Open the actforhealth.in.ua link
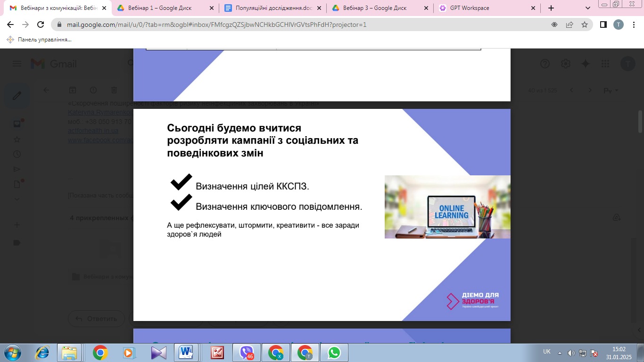Image resolution: width=644 pixels, height=362 pixels. point(93,131)
